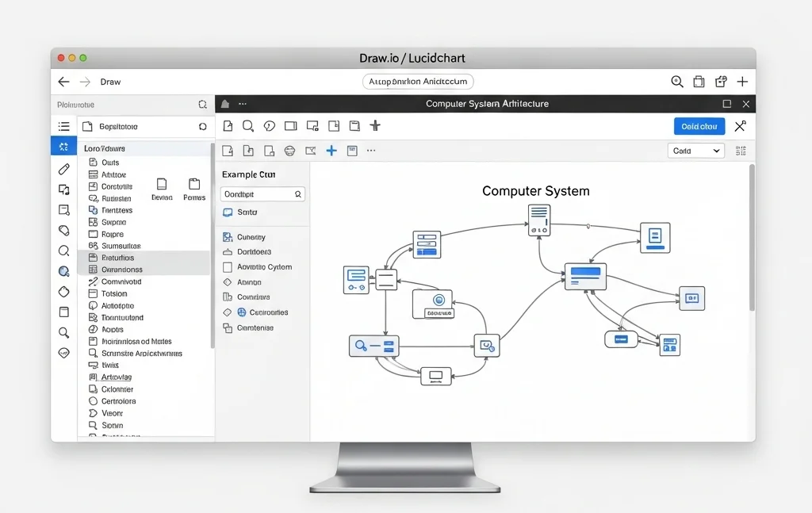Click the Bopsitotore panel row
This screenshot has width=812, height=513.
click(x=146, y=126)
